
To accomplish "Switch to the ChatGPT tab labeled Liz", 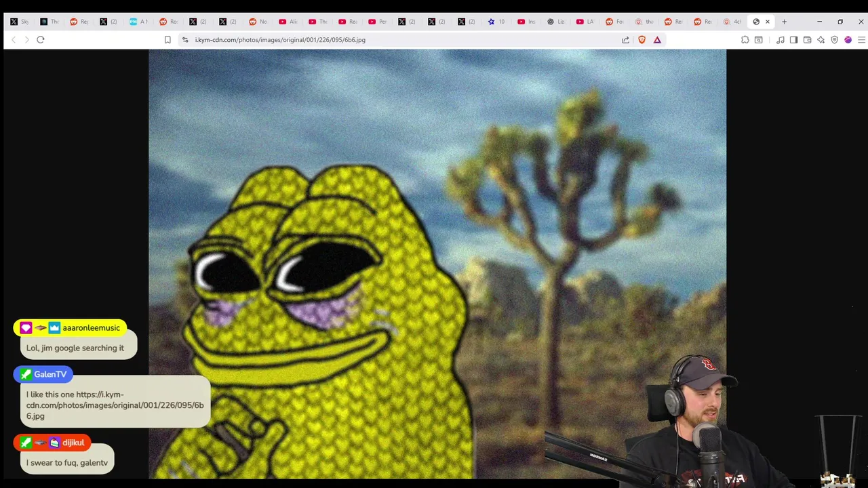I will pyautogui.click(x=556, y=22).
